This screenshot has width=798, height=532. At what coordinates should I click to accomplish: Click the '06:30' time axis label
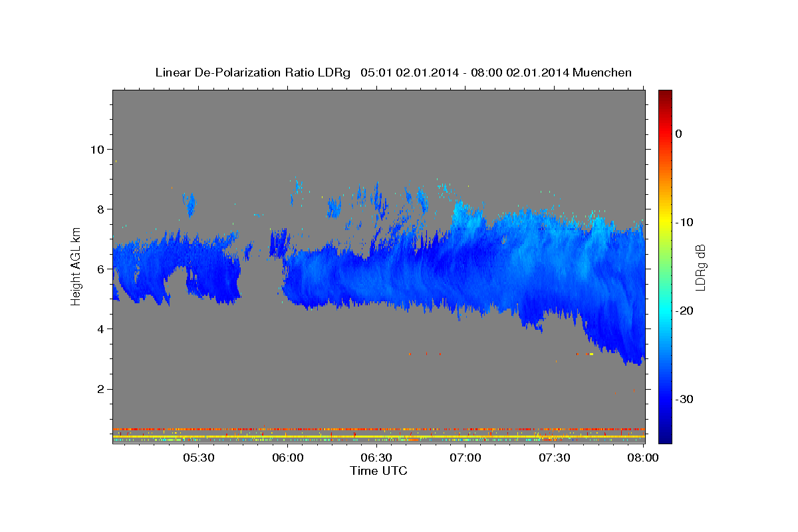point(376,458)
